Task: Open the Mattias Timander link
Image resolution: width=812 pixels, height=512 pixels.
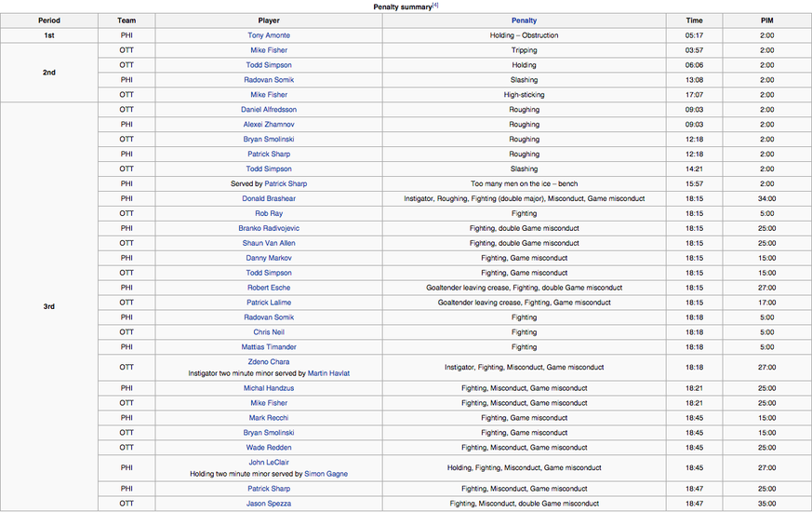Action: click(x=269, y=347)
